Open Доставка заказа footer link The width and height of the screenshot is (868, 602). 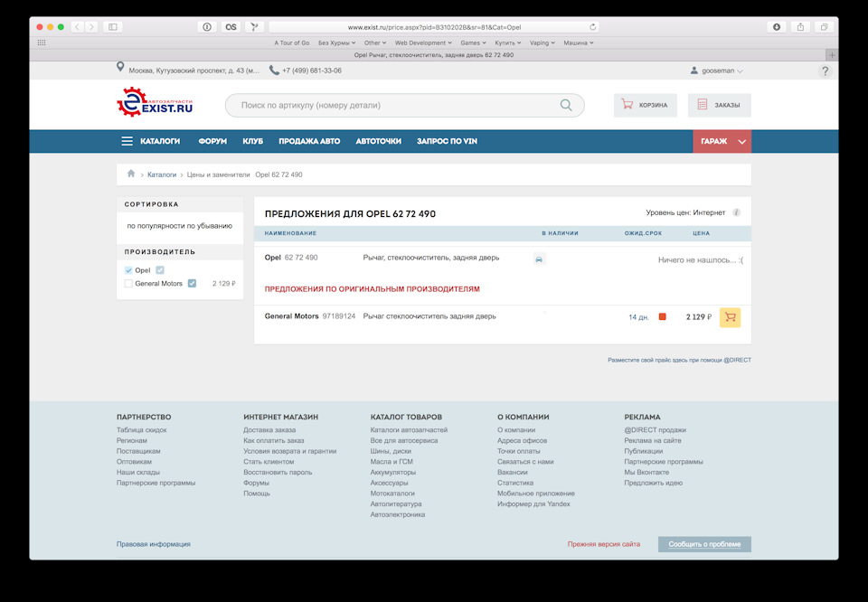point(269,430)
